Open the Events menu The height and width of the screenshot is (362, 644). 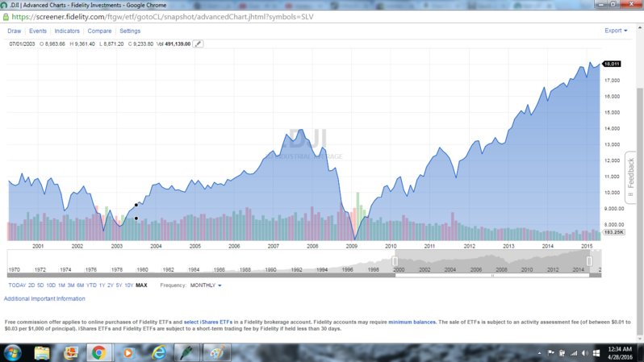[38, 31]
